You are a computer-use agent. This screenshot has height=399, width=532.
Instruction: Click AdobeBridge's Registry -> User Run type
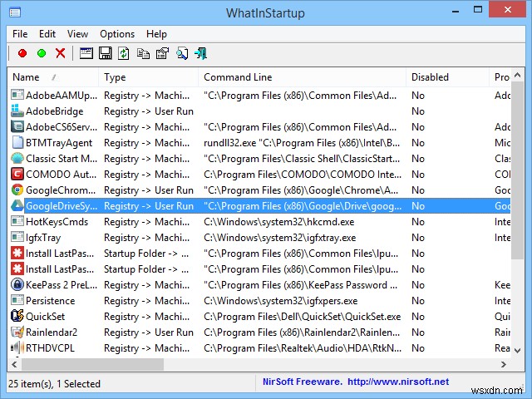point(149,111)
